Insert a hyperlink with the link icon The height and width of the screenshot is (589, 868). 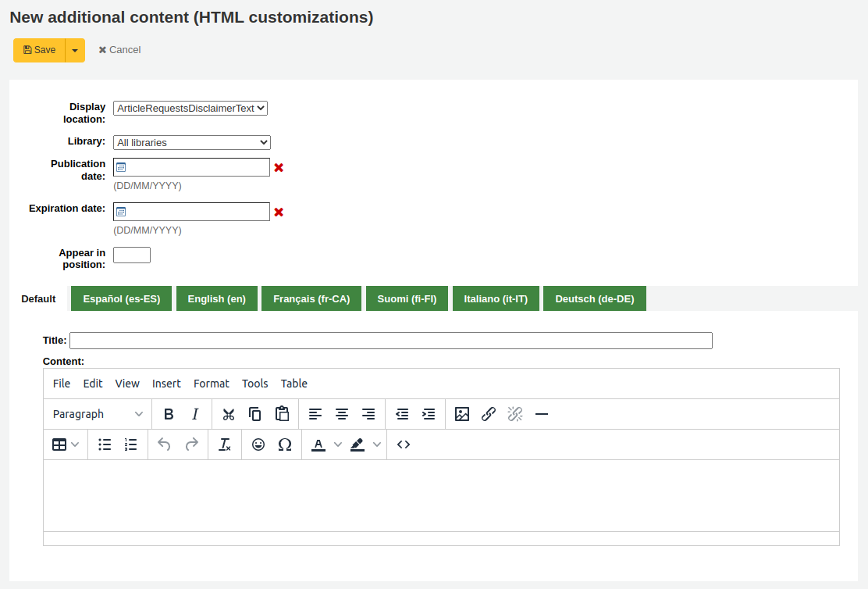(489, 414)
